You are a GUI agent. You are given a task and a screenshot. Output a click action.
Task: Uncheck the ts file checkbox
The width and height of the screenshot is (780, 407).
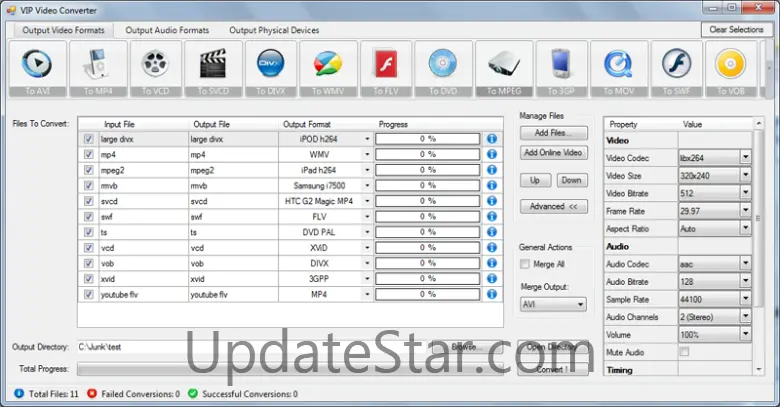click(x=89, y=232)
